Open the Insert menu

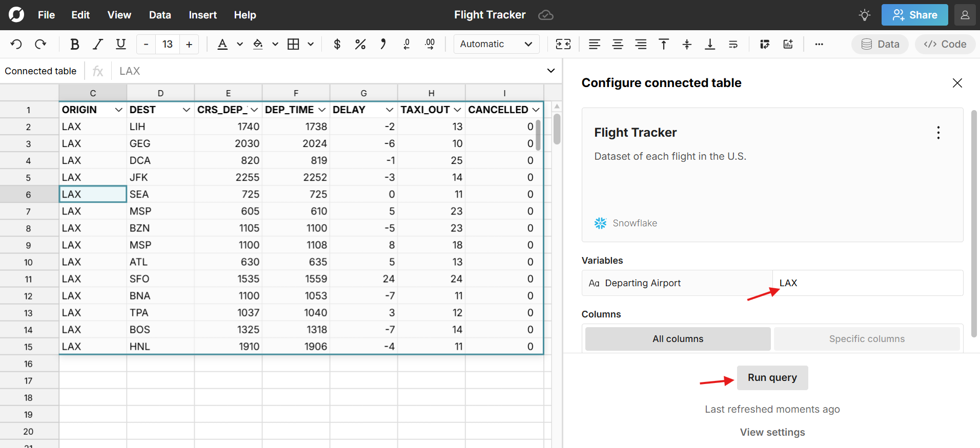coord(202,15)
